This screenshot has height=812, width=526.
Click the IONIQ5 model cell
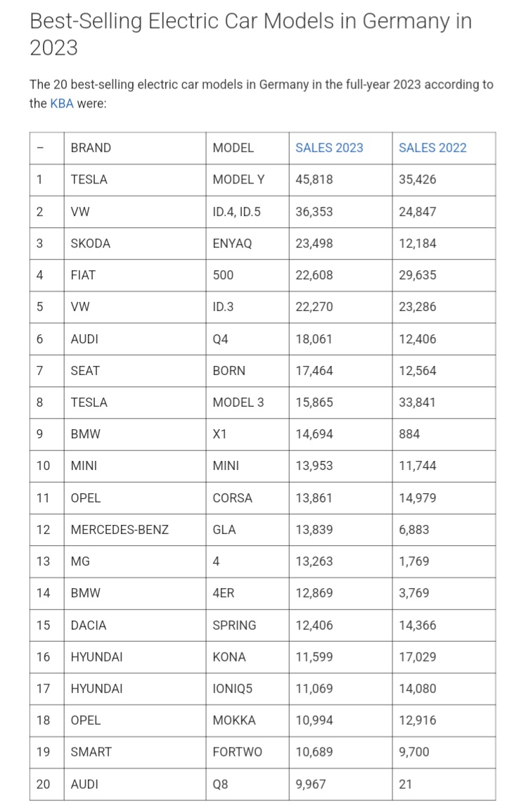click(x=232, y=689)
